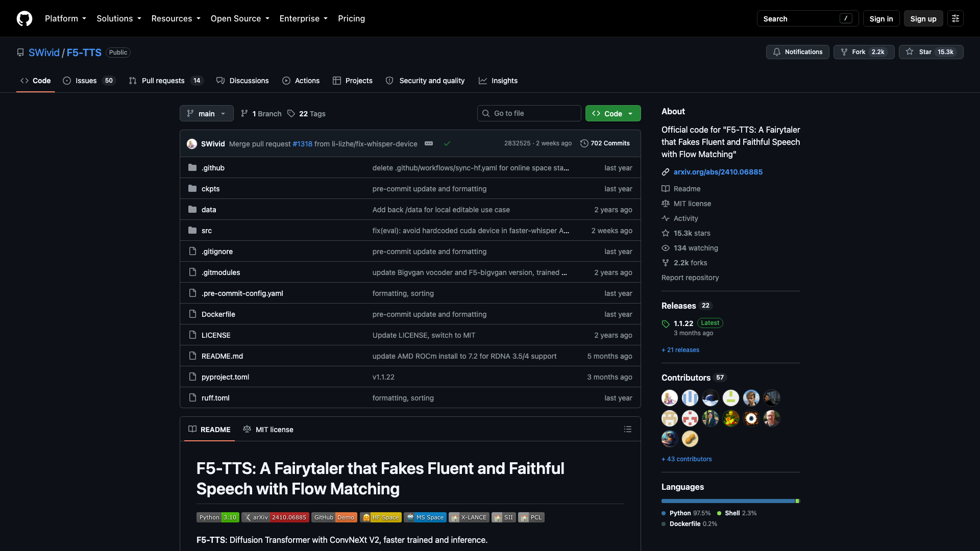This screenshot has width=980, height=551.
Task: Click the link icon beside arxiv URL
Action: (666, 172)
